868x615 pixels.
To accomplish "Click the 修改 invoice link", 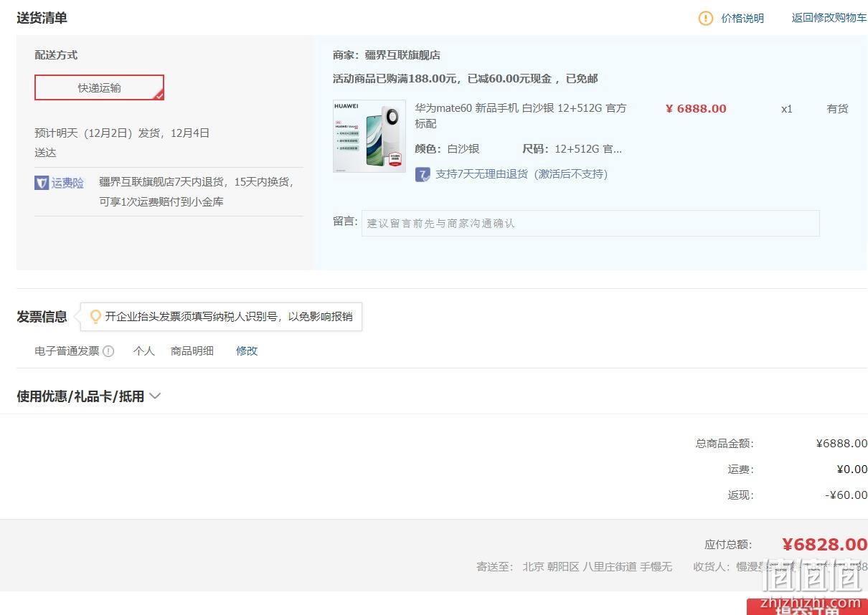I will tap(247, 351).
